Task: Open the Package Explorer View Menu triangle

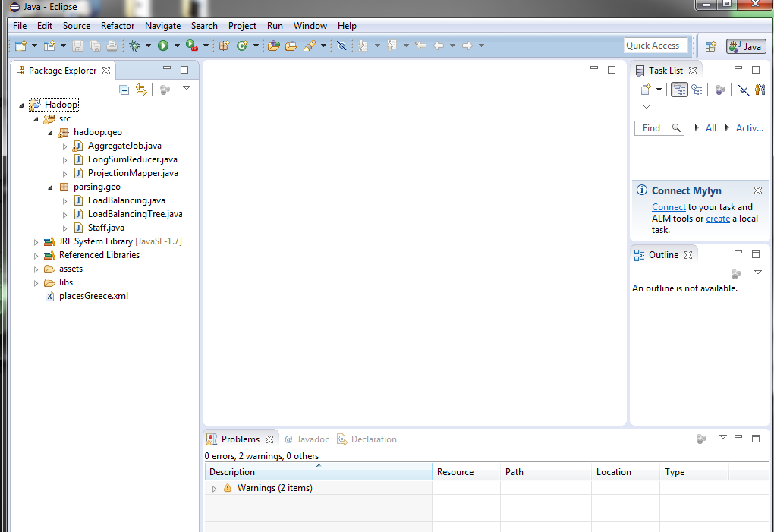Action: pos(187,88)
